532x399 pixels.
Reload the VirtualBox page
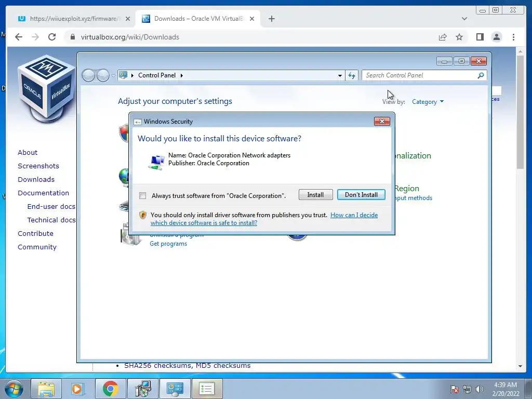pyautogui.click(x=52, y=37)
